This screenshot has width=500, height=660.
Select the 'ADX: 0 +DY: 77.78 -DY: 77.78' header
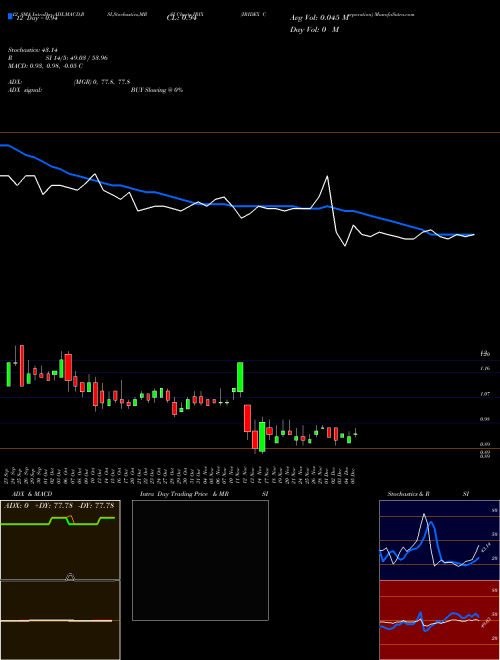(59, 506)
